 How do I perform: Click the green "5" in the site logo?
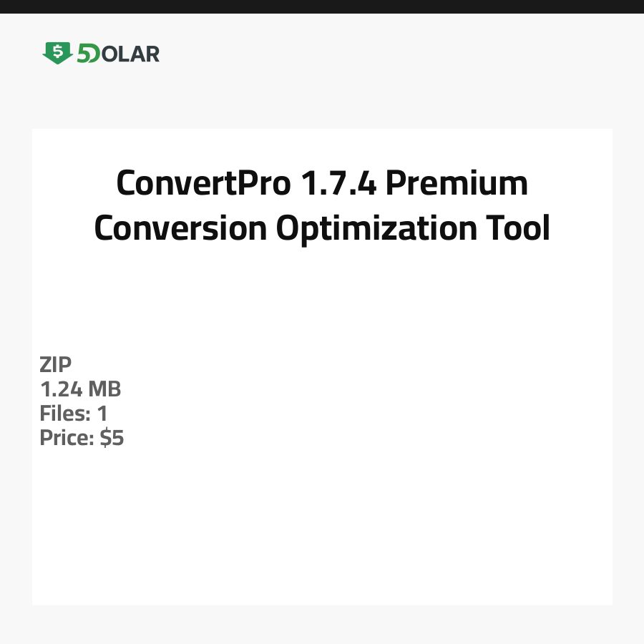click(x=83, y=54)
